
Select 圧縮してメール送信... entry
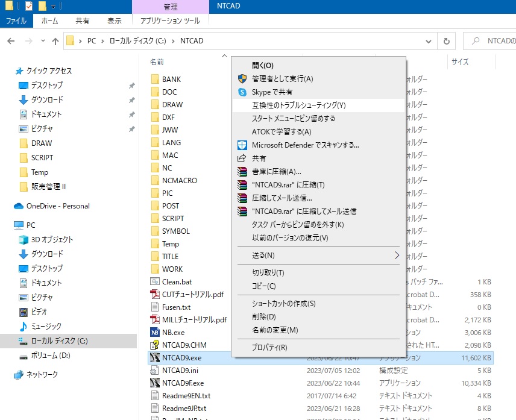(318, 198)
